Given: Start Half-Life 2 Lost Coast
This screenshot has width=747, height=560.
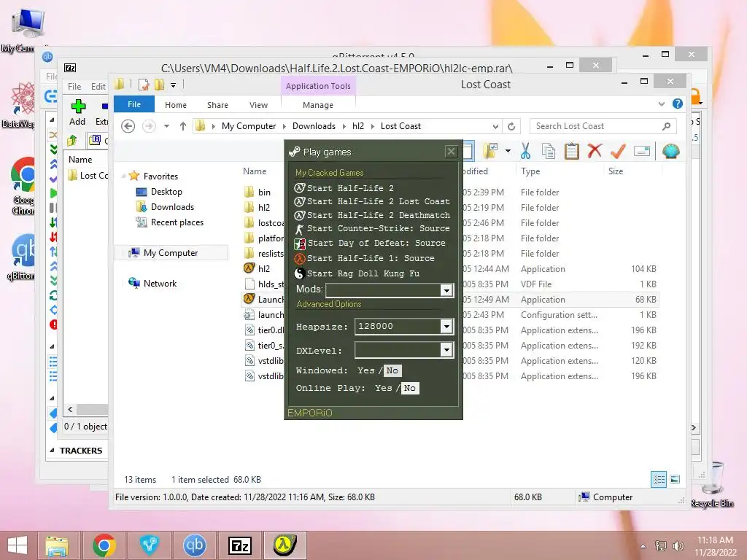Looking at the screenshot, I should click(372, 201).
